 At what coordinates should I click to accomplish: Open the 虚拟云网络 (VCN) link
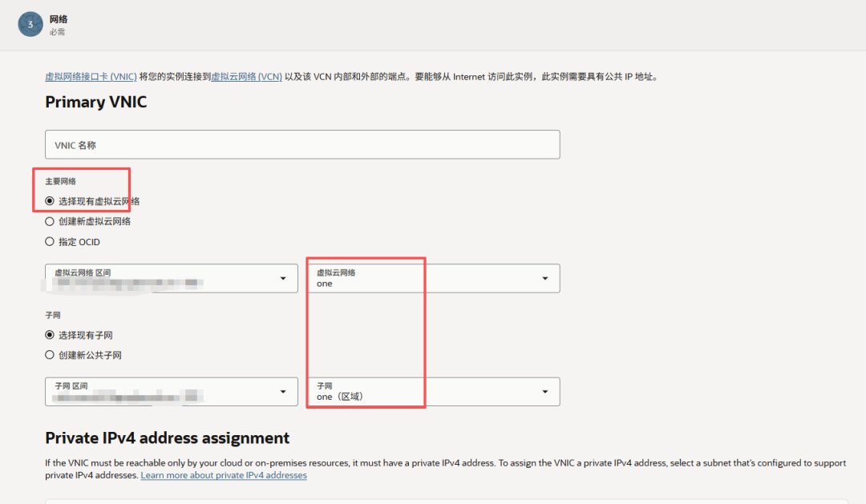tap(246, 77)
